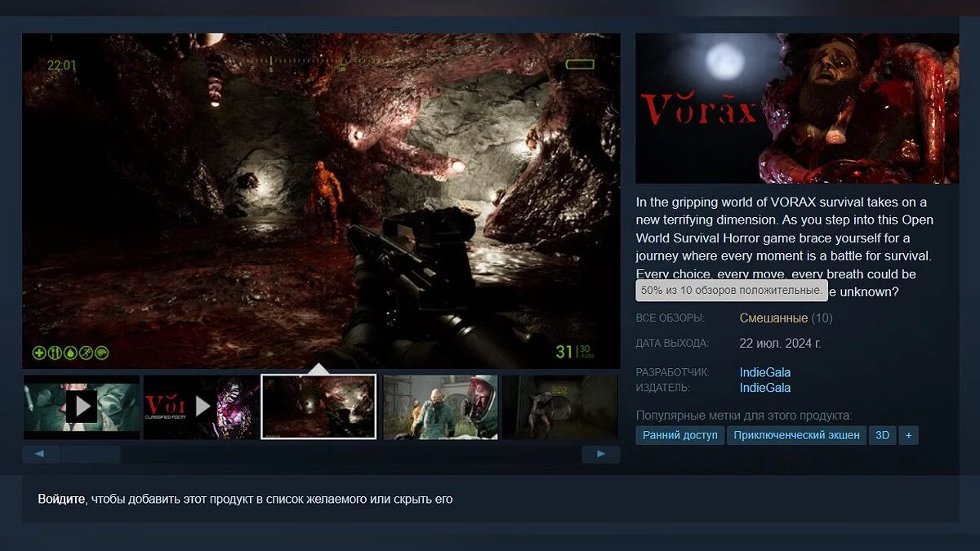Click the VORAX header capsule image
This screenshot has width=980, height=551.
click(x=797, y=109)
